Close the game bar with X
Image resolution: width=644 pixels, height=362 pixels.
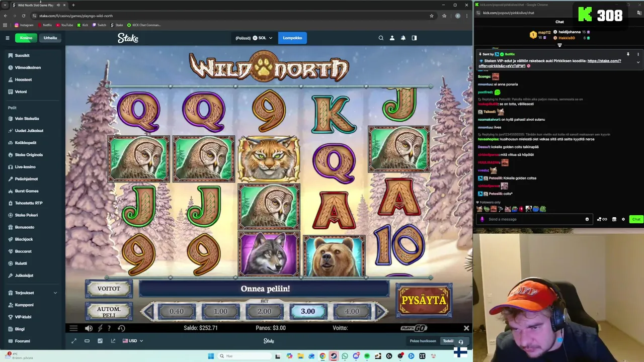tap(466, 328)
